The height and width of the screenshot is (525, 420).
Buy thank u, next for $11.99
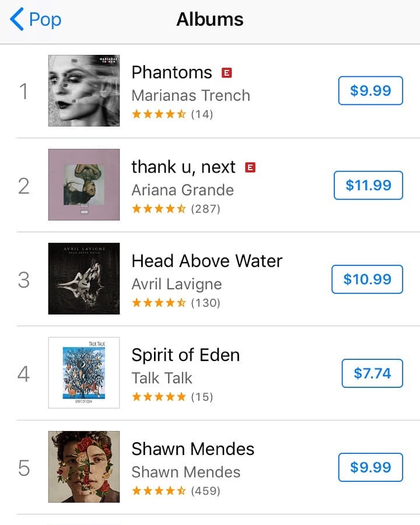pyautogui.click(x=368, y=185)
